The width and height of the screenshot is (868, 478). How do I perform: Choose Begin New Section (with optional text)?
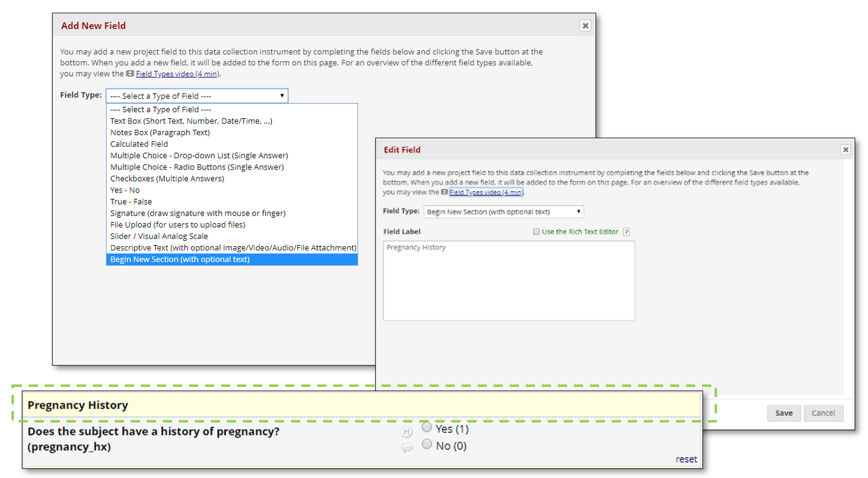click(x=180, y=260)
